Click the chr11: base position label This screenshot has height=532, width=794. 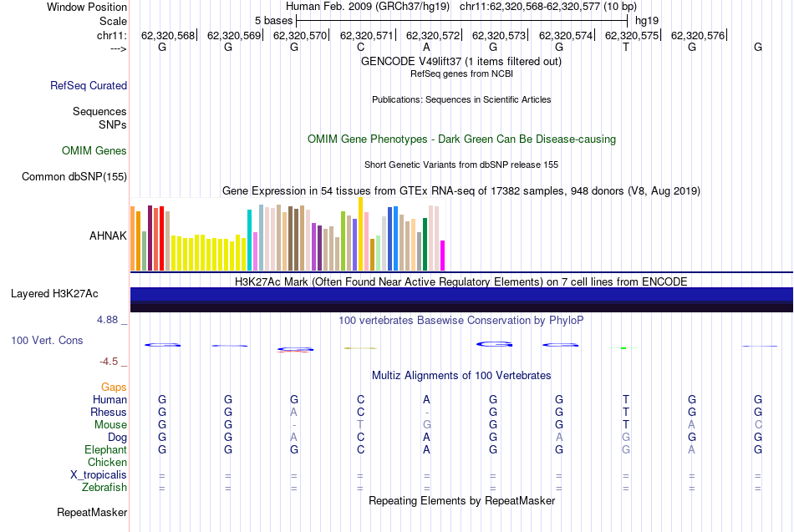coord(111,35)
